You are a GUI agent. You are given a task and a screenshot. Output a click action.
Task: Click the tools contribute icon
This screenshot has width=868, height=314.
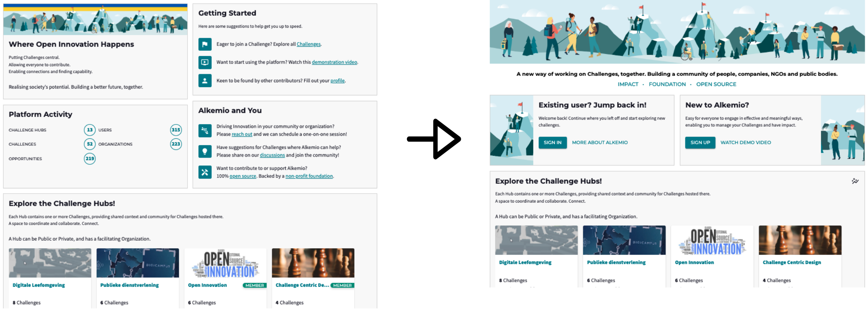pyautogui.click(x=205, y=172)
